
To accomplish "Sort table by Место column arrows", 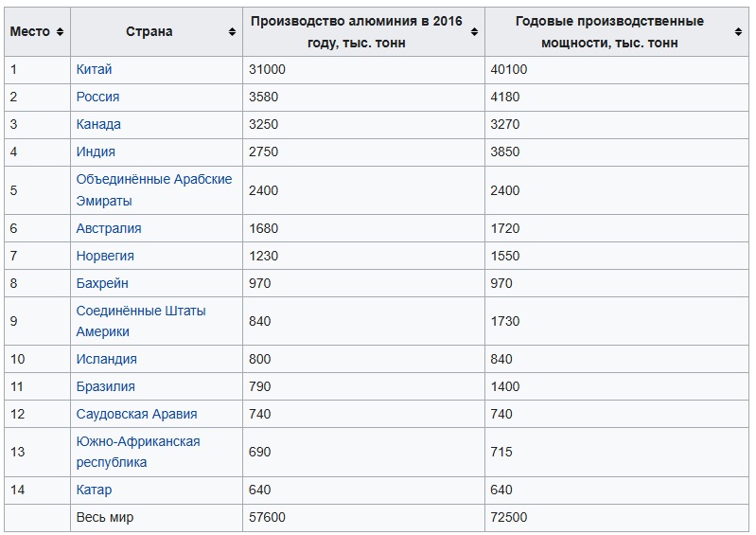I will point(60,32).
